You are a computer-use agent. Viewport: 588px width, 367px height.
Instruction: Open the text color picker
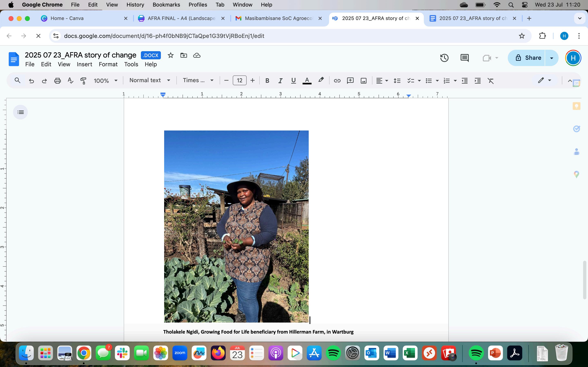coord(307,81)
